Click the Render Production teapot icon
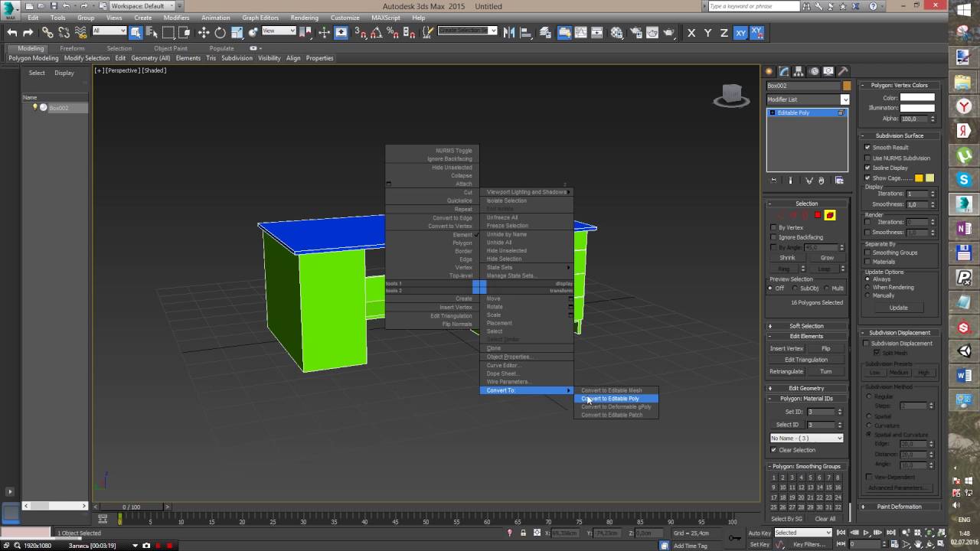 coord(670,32)
